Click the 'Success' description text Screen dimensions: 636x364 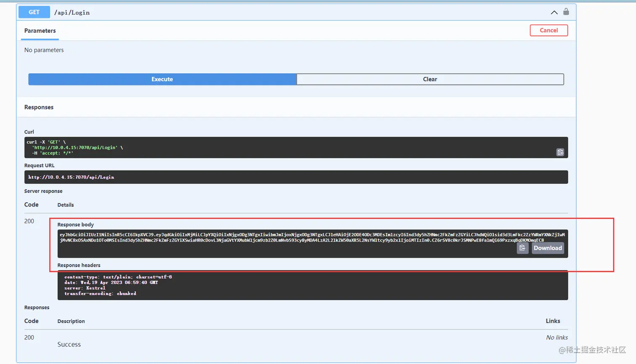(69, 344)
